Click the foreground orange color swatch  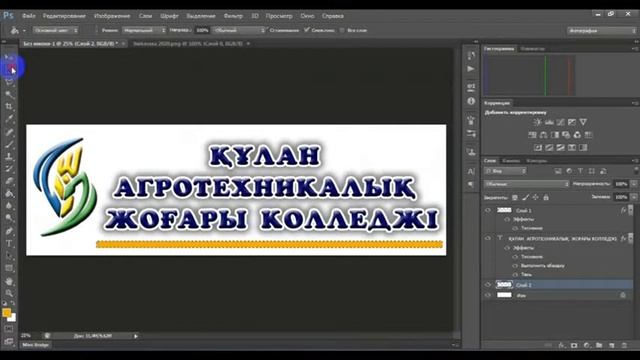pyautogui.click(x=6, y=313)
